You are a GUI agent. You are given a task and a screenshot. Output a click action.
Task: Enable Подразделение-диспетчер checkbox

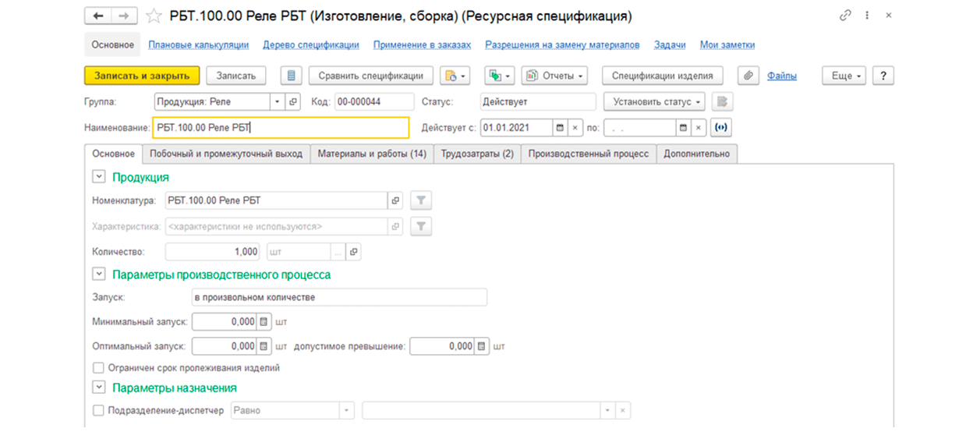pyautogui.click(x=98, y=411)
